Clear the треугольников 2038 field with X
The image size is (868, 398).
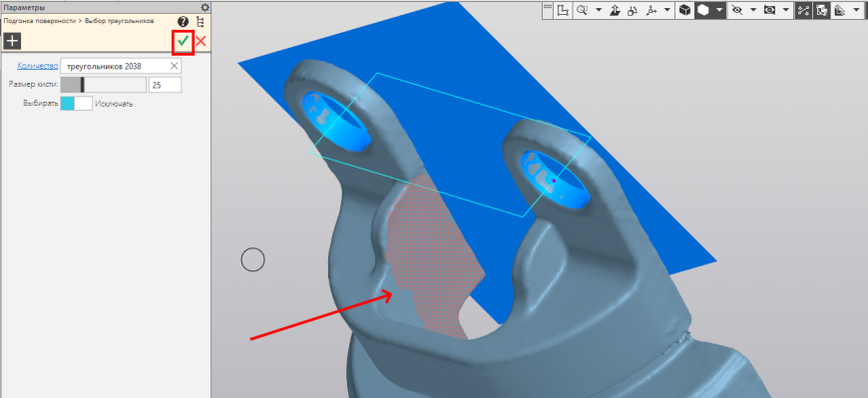174,66
